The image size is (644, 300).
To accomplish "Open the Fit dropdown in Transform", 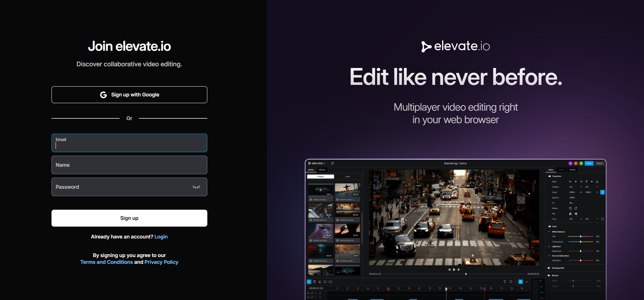I will (572, 203).
